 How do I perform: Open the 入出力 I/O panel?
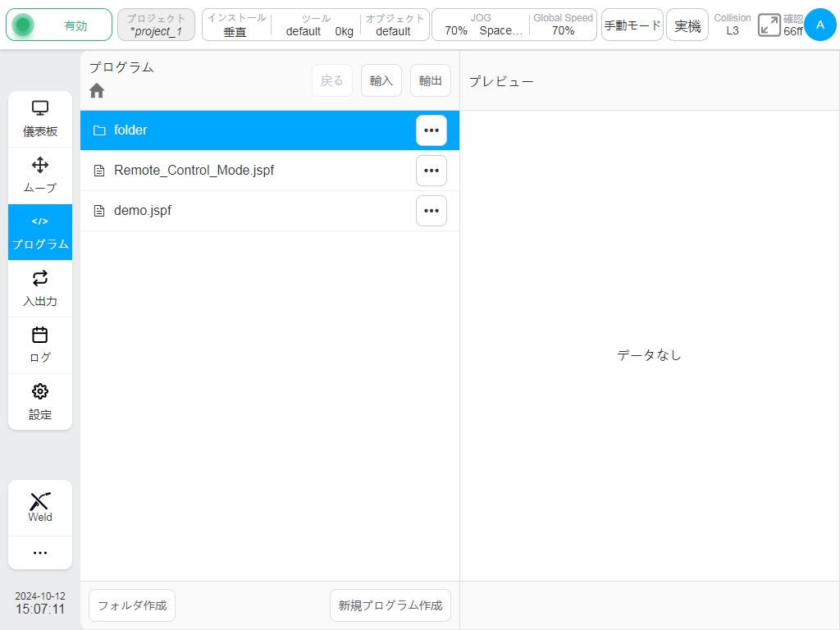pos(40,288)
